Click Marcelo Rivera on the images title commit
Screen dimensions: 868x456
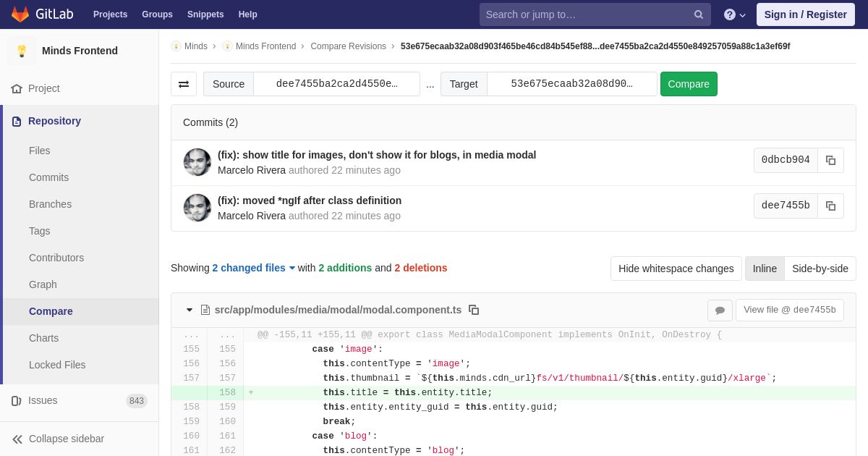[252, 170]
